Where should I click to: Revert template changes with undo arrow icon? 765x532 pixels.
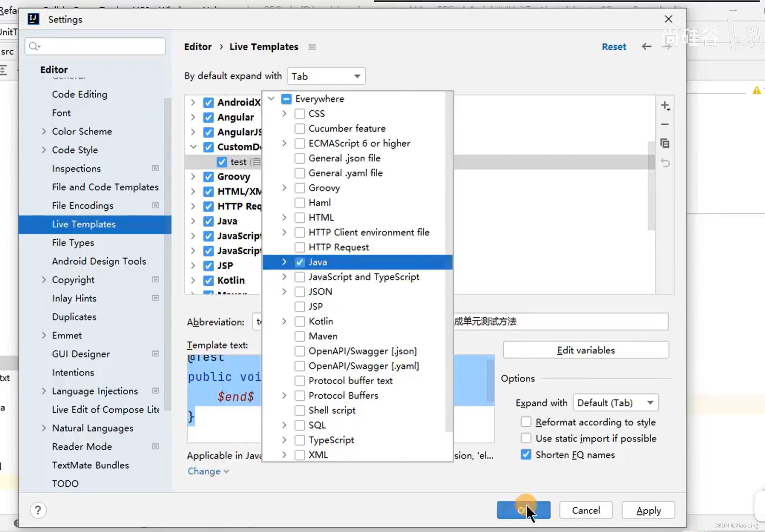click(x=665, y=163)
